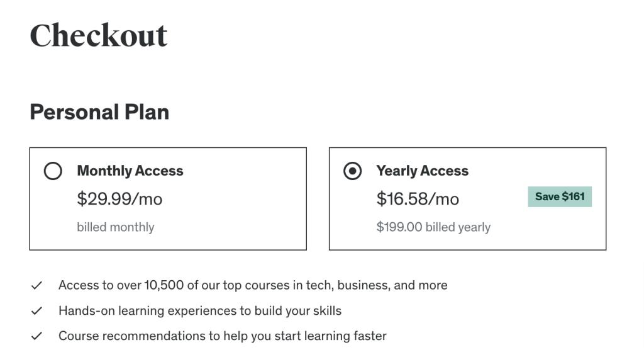Screen dimensions: 644x362
Task: Click the Course recommendations benefit text
Action: (223, 336)
